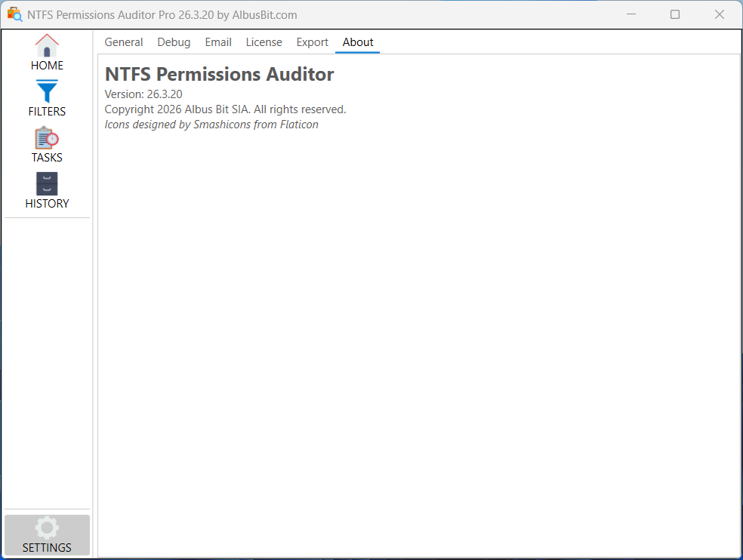Click the "NTFS Permissions Auditor" heading
This screenshot has width=743, height=560.
219,74
